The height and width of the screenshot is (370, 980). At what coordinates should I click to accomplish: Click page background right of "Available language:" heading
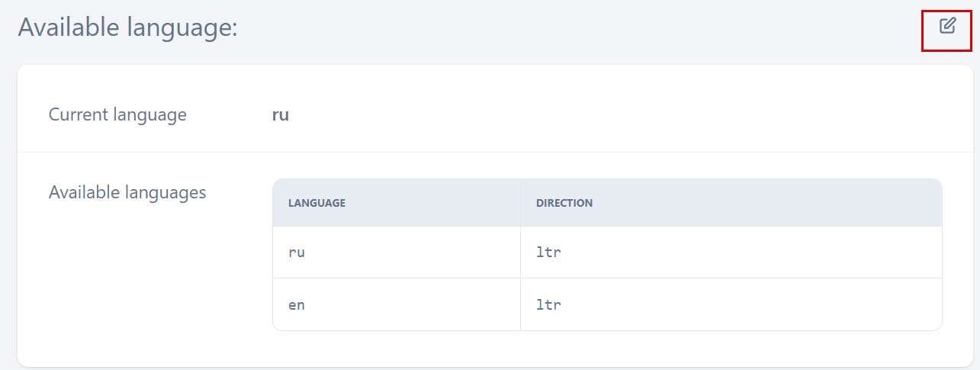tap(572, 27)
